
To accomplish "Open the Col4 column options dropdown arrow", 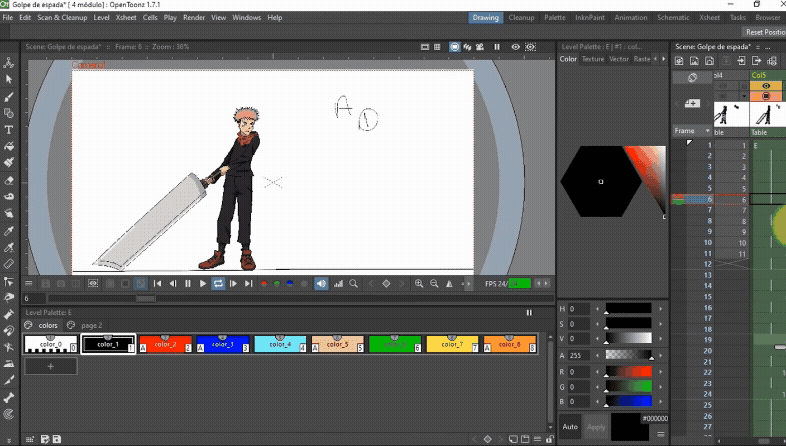I will 744,96.
